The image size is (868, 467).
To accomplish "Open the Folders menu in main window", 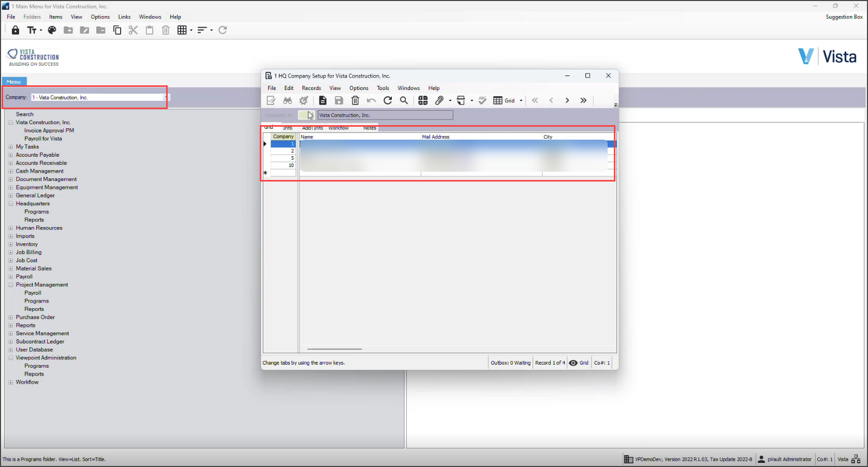I will [32, 17].
